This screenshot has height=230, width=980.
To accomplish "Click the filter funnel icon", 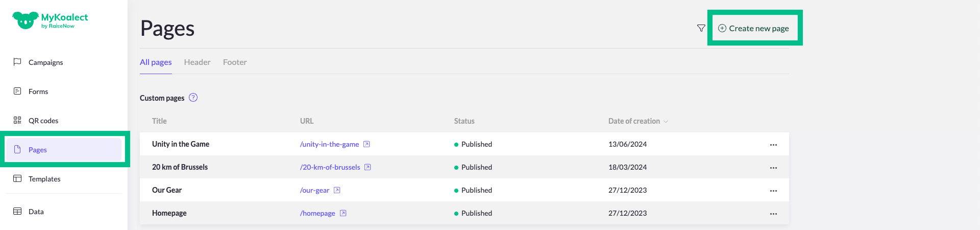I will 701,28.
